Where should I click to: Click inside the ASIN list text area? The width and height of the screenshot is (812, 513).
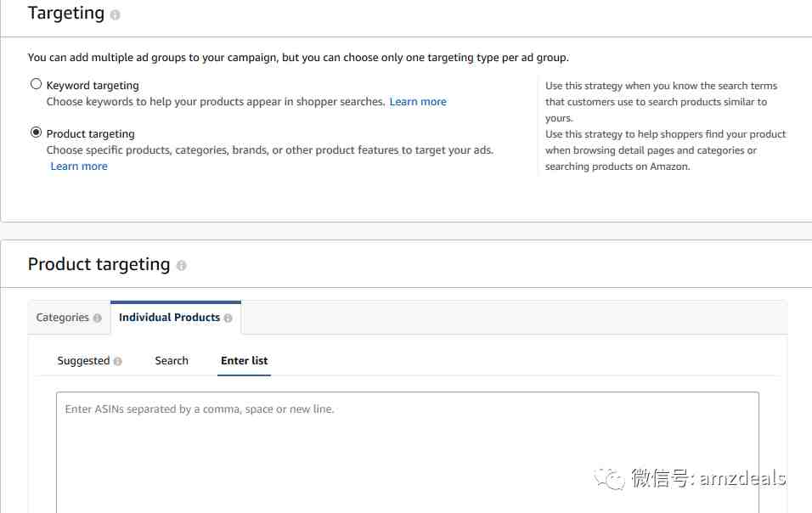coord(408,453)
